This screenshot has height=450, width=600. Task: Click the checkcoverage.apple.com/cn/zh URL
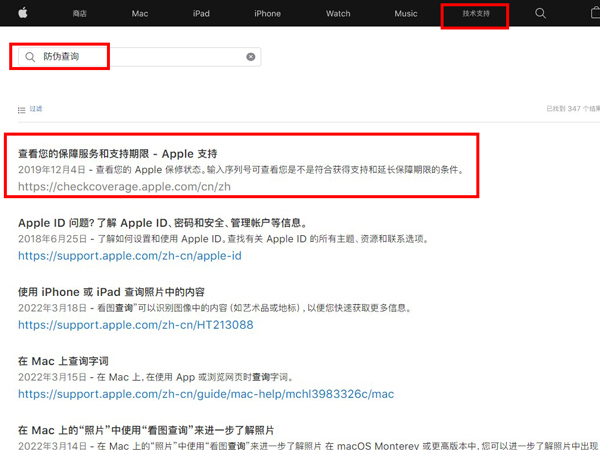tap(124, 186)
